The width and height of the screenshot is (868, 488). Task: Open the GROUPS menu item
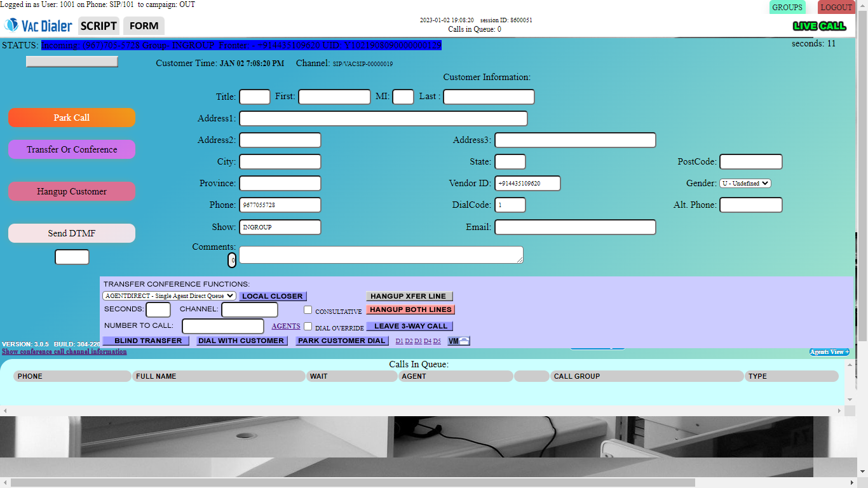(x=787, y=8)
